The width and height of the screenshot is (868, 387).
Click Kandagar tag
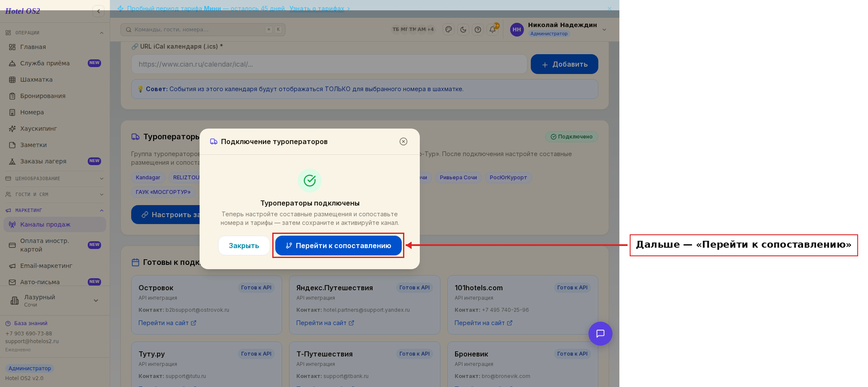point(148,178)
